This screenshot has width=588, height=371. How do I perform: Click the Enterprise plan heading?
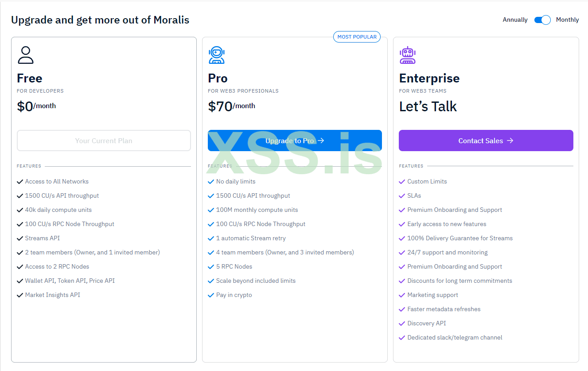click(429, 78)
